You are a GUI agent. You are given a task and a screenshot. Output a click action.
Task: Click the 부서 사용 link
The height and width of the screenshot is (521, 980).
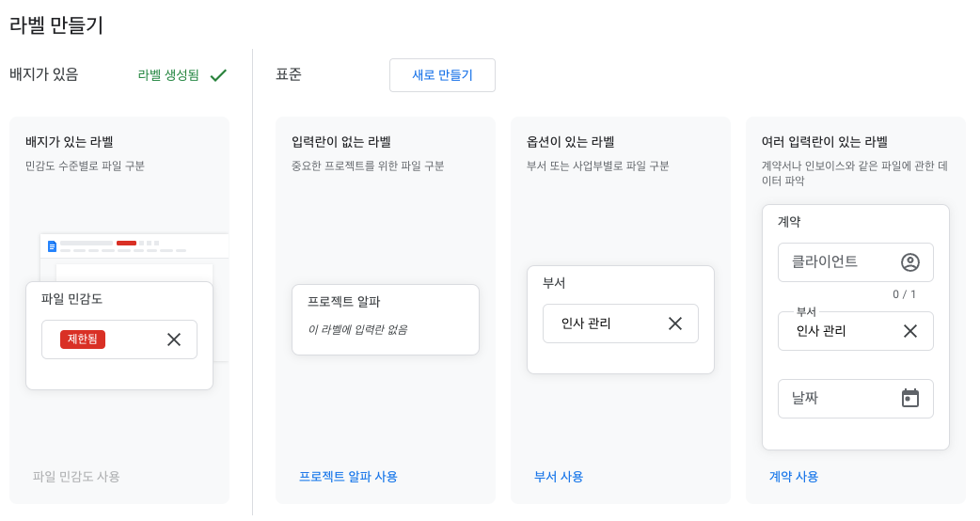click(559, 477)
